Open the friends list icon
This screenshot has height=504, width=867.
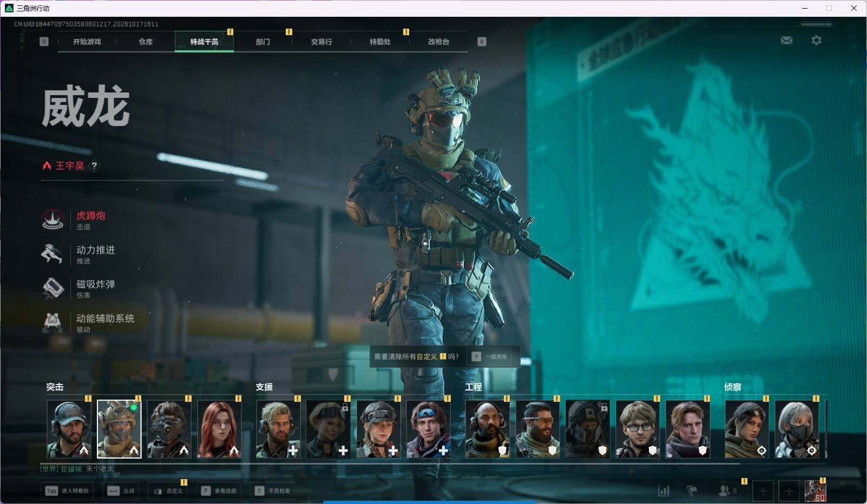(x=724, y=490)
